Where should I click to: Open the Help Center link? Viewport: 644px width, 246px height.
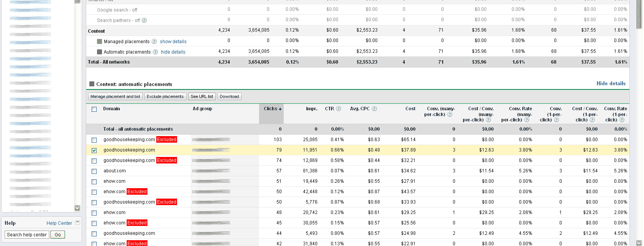[59, 223]
